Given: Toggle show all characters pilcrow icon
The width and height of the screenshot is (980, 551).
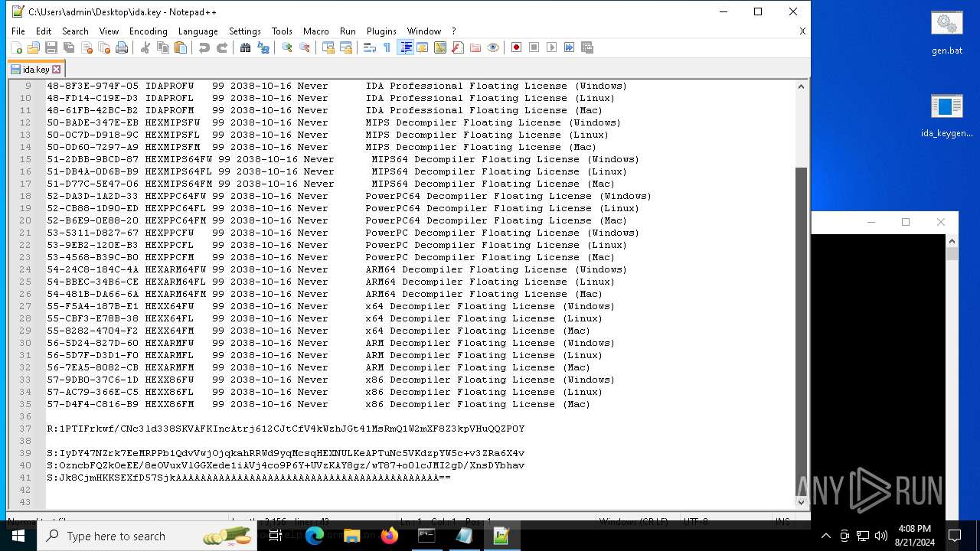Looking at the screenshot, I should pyautogui.click(x=387, y=47).
